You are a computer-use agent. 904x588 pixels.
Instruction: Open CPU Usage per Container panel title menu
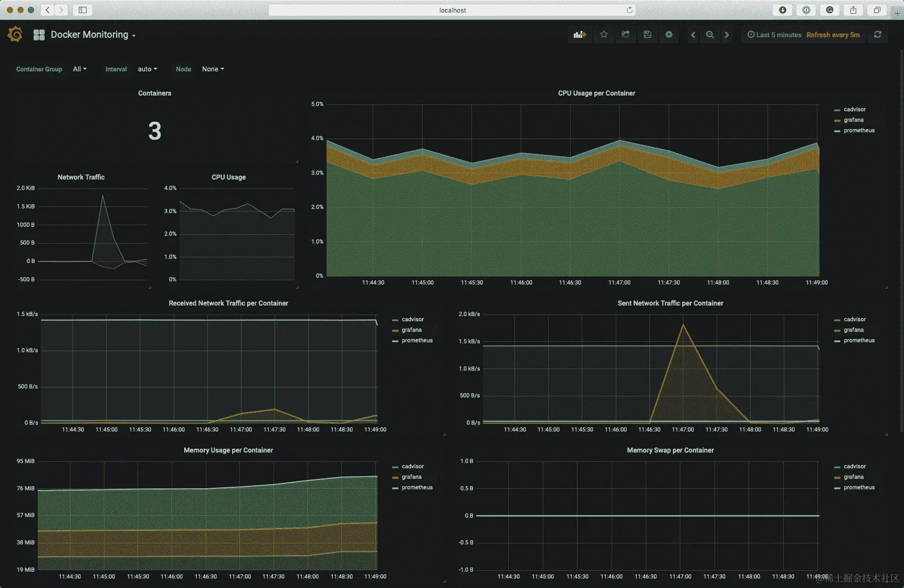[x=596, y=93]
